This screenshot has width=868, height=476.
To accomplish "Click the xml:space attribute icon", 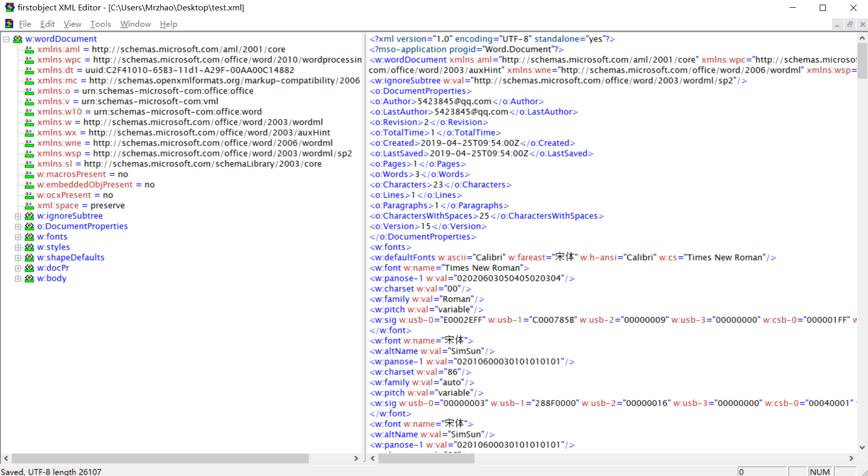I will point(29,205).
